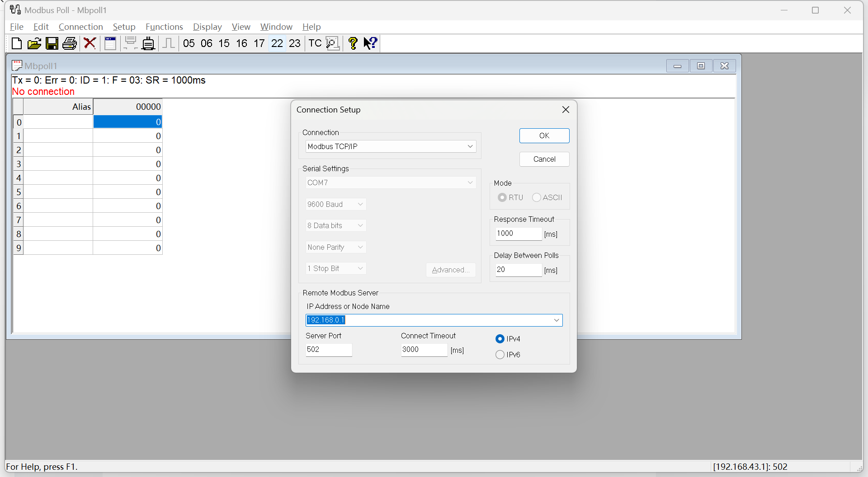The height and width of the screenshot is (477, 868).
Task: Click the Print toolbar icon
Action: [70, 43]
